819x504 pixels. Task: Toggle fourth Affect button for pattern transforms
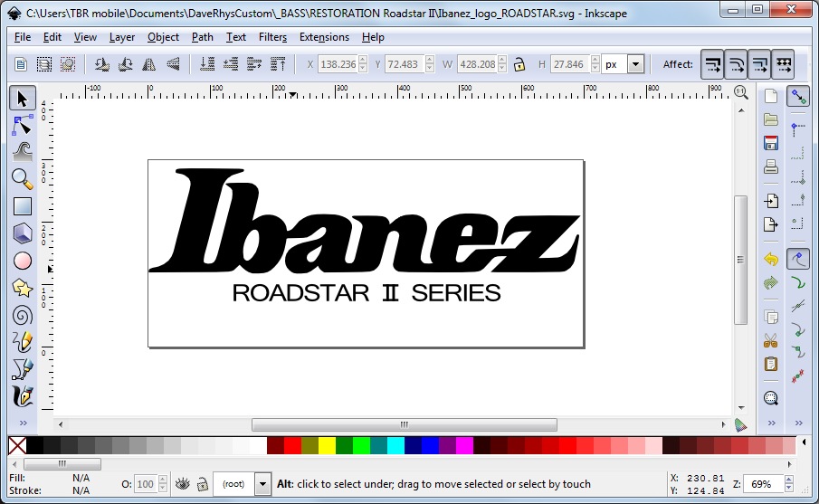(783, 64)
